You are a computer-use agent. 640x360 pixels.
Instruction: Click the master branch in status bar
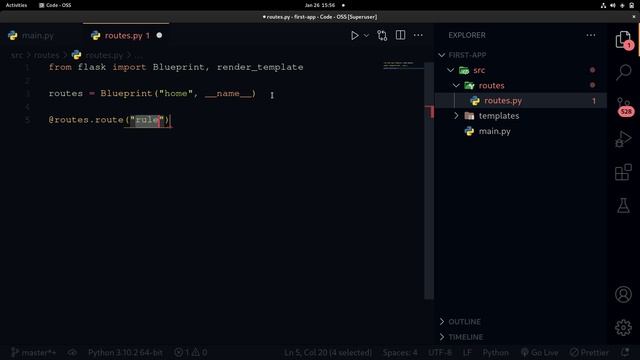tap(34, 352)
